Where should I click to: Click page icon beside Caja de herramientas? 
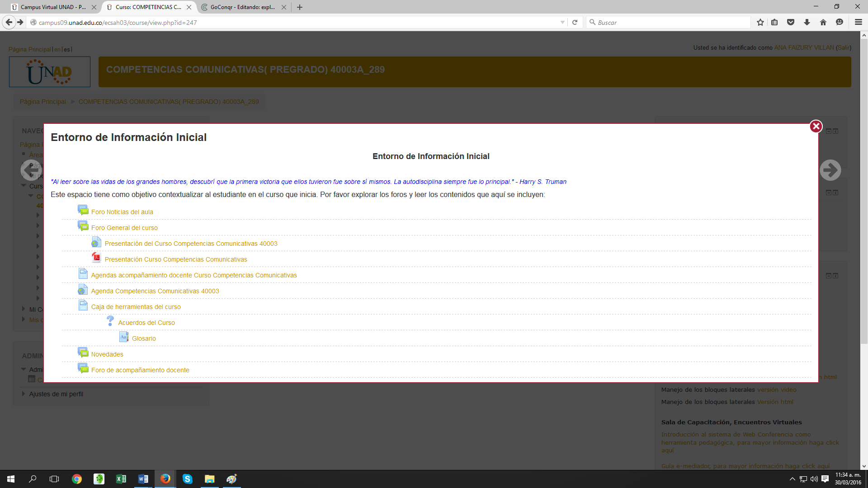[83, 305]
